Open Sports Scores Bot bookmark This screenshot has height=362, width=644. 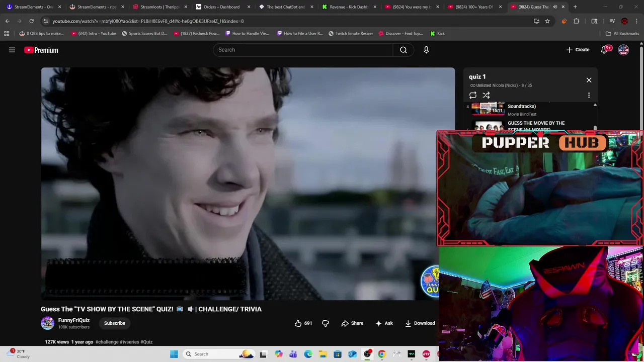coord(144,33)
